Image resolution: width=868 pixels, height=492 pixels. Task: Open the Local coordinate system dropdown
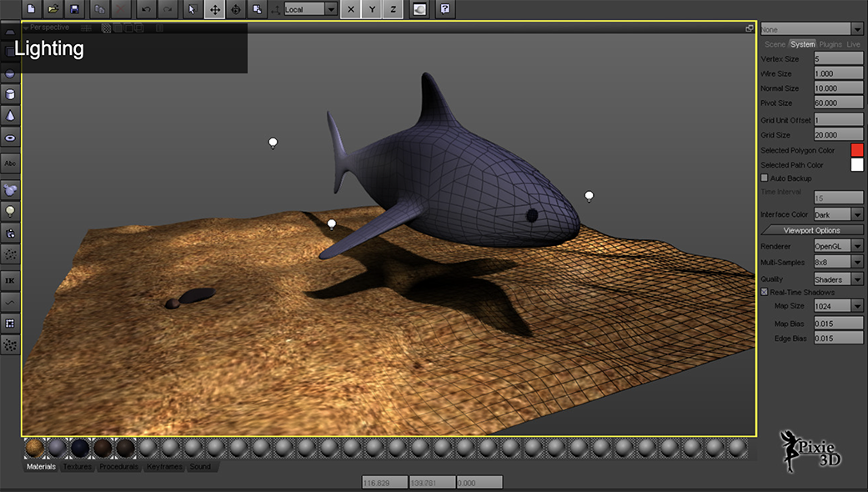(310, 9)
